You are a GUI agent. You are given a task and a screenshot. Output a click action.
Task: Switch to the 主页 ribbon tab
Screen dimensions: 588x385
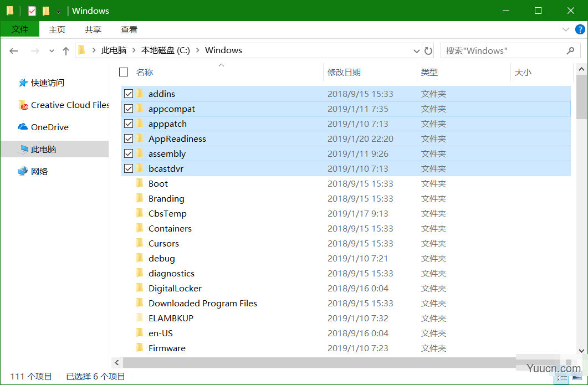pyautogui.click(x=57, y=29)
